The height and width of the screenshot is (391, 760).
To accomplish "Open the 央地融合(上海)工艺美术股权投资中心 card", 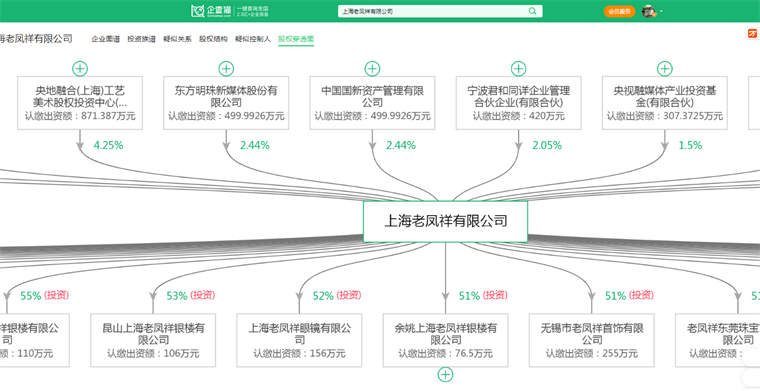I will point(80,103).
